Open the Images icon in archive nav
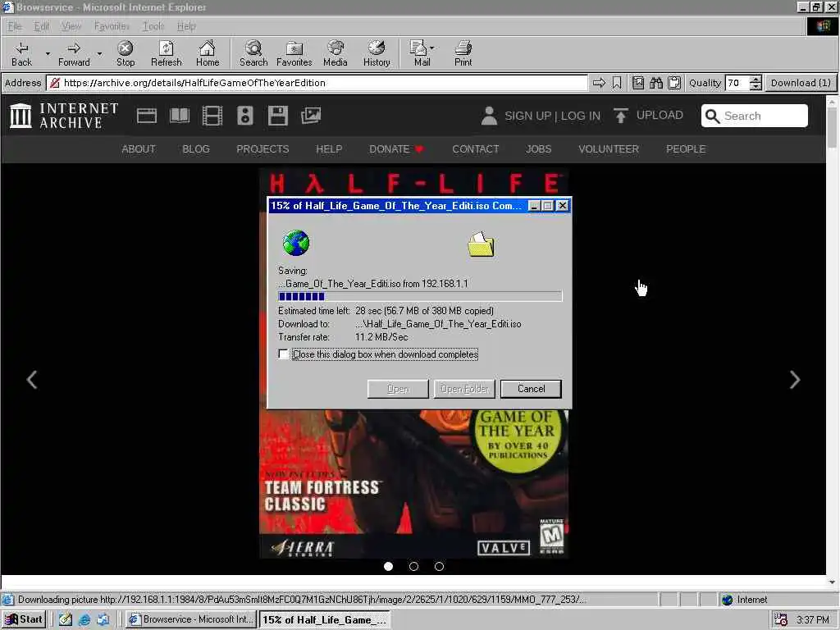The height and width of the screenshot is (630, 840). pyautogui.click(x=311, y=116)
